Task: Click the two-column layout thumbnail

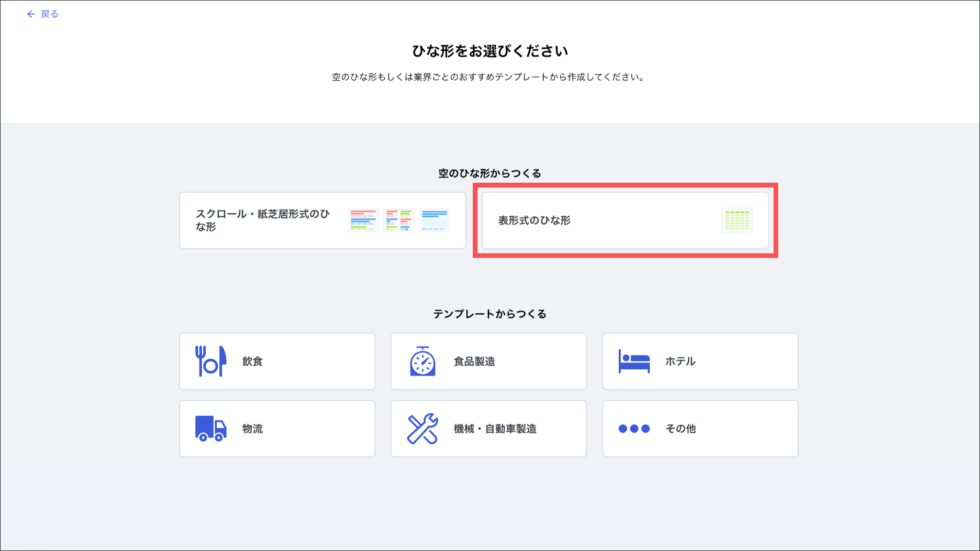Action: (x=399, y=220)
